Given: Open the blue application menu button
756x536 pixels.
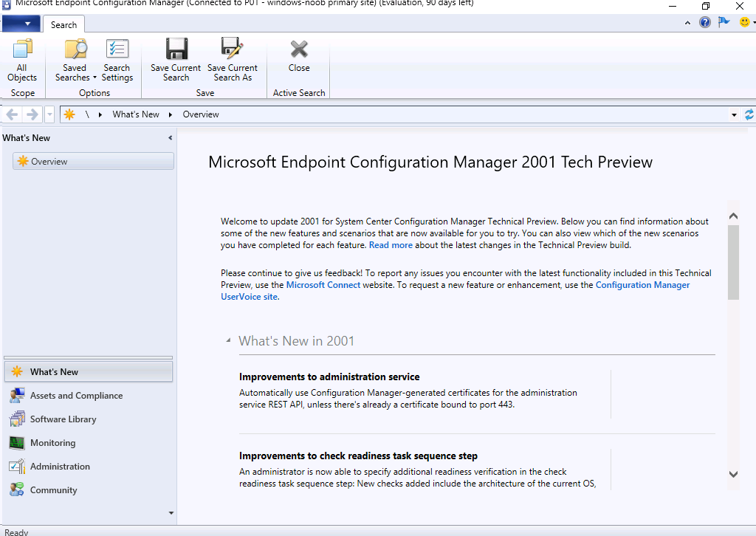Looking at the screenshot, I should click(21, 24).
